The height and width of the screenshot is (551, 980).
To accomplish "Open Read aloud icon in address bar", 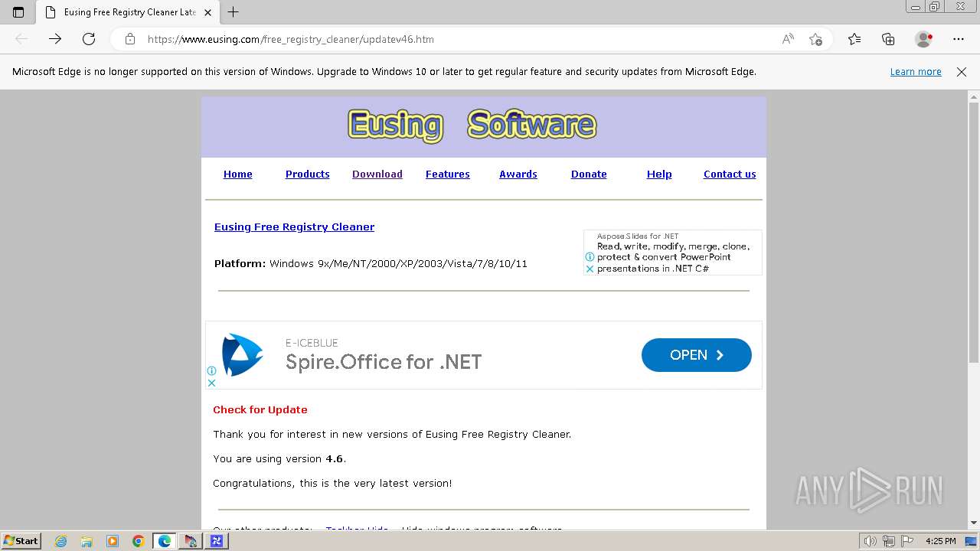I will coord(788,39).
